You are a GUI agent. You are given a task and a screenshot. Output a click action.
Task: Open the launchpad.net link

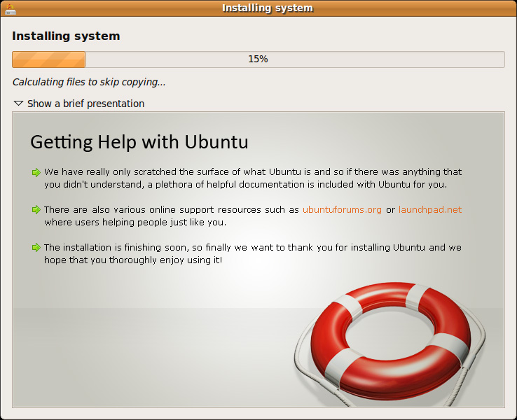click(x=430, y=210)
